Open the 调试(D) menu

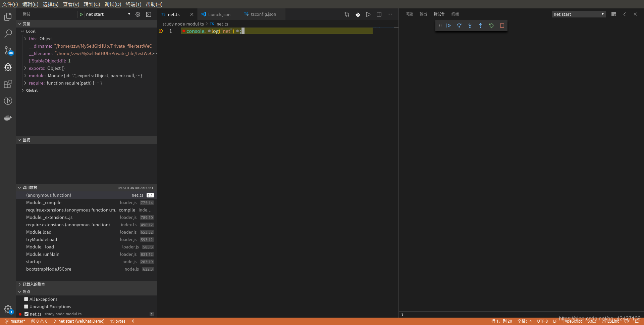113,4
